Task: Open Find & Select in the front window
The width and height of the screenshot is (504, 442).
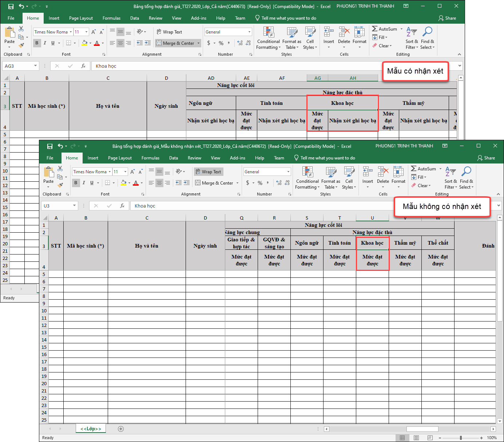Action: click(466, 178)
